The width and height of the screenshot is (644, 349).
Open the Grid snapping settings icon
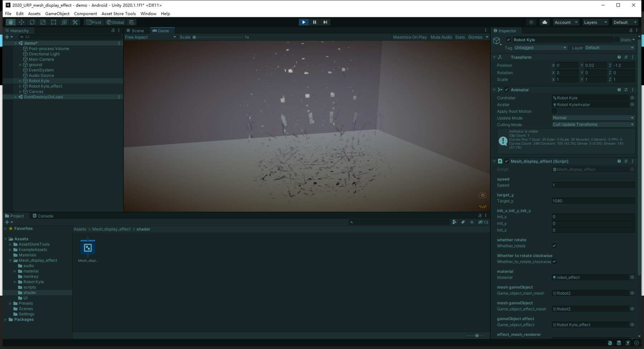coord(131,22)
